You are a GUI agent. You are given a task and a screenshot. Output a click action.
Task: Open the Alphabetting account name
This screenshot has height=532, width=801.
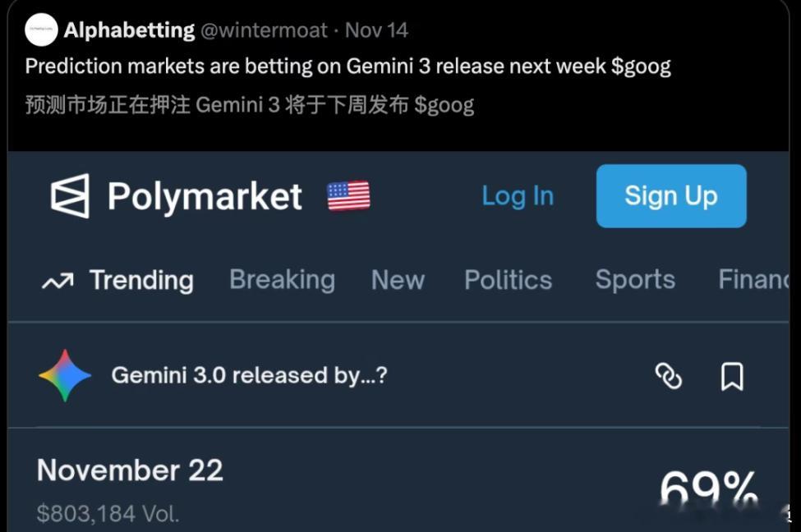tap(129, 30)
